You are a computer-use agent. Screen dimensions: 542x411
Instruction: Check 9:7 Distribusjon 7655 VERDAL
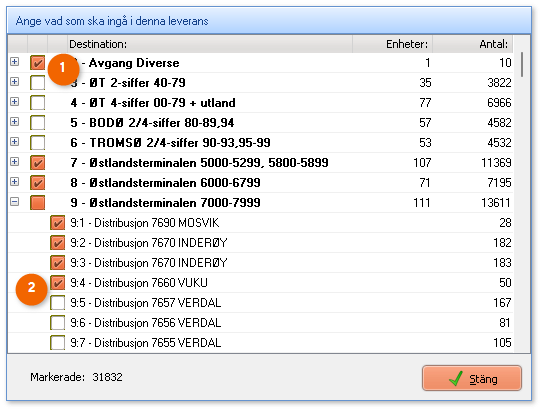[x=57, y=343]
